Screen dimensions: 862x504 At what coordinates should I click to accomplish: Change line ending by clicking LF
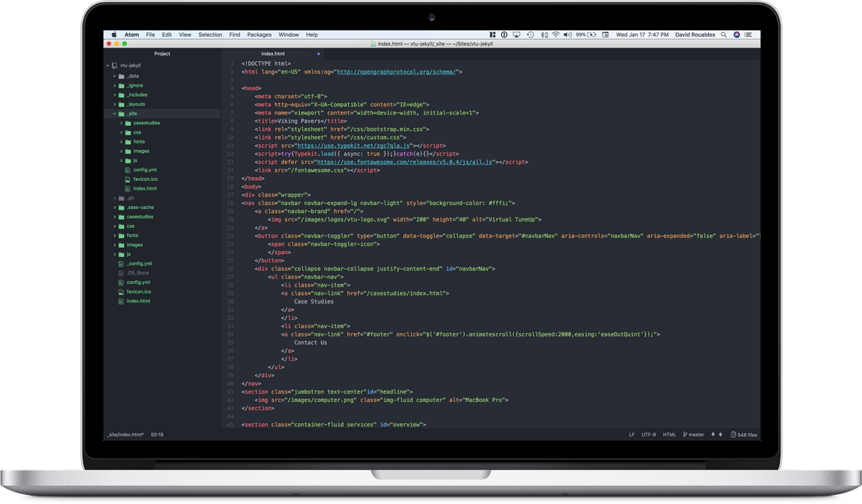(x=632, y=434)
